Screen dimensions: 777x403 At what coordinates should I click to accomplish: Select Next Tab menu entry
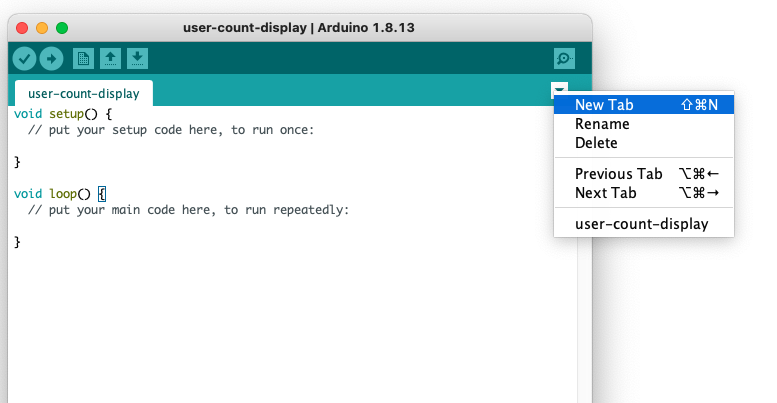[605, 193]
